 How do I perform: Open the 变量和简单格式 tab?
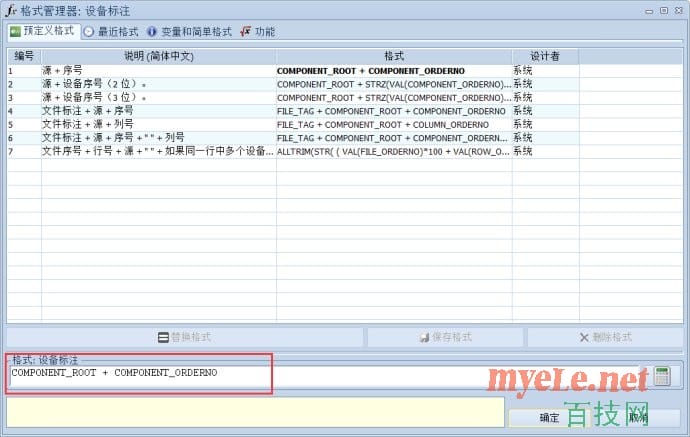click(x=189, y=32)
